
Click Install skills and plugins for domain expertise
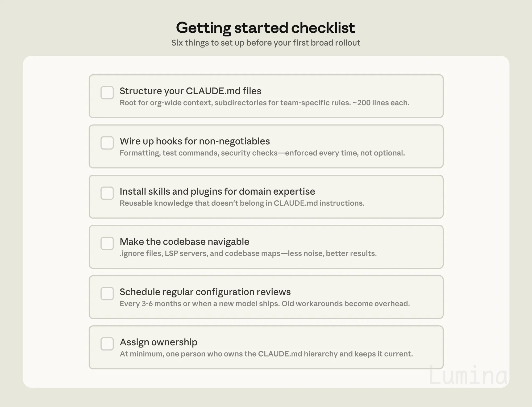coord(217,191)
